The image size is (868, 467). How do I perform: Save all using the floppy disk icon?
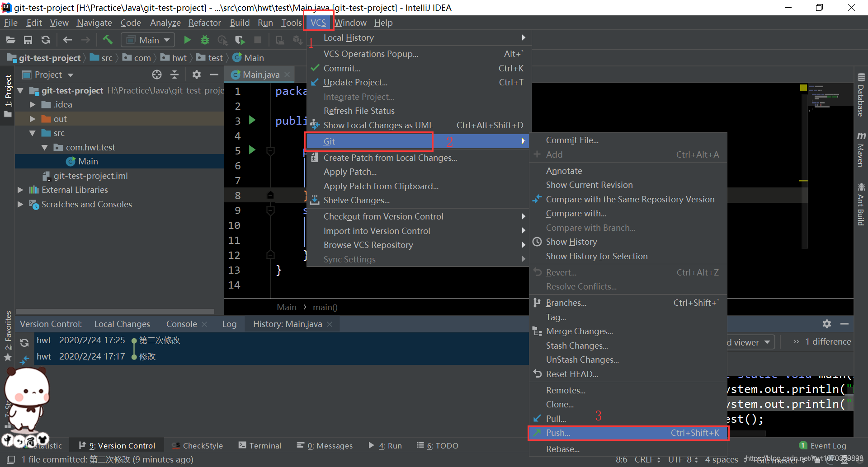tap(28, 40)
